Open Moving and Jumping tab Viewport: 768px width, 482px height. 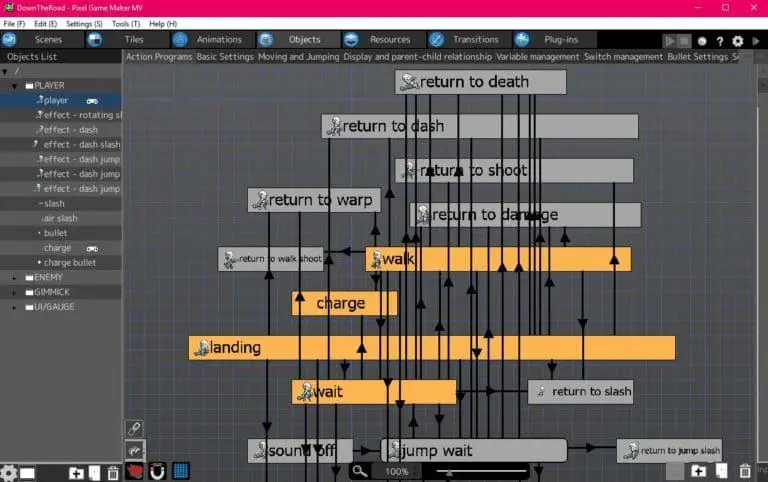coord(298,57)
